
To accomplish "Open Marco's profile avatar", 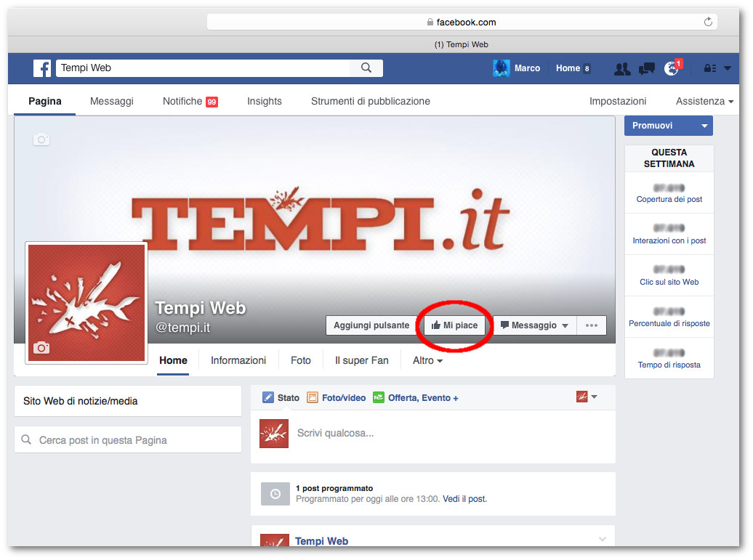I will point(502,68).
